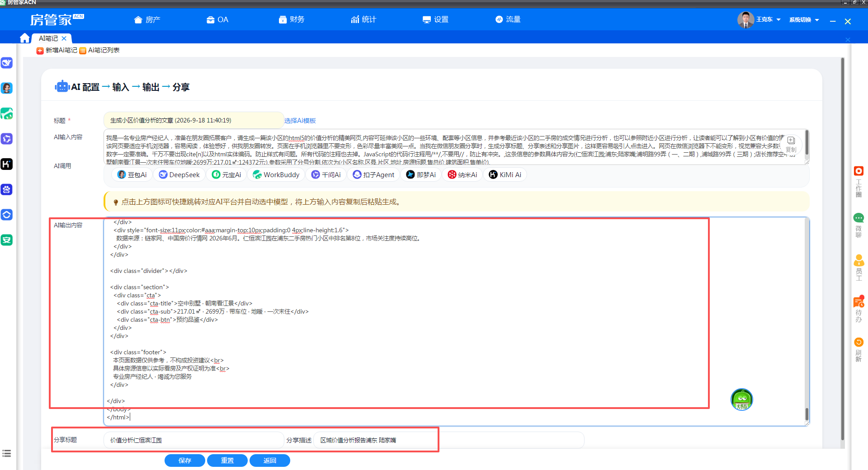Click the 刷新 refresh icon
The width and height of the screenshot is (868, 470).
(x=859, y=349)
